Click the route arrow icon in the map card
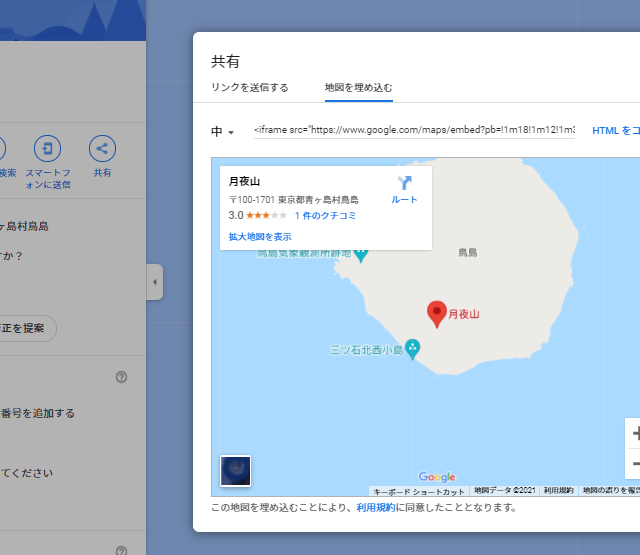 (x=404, y=183)
